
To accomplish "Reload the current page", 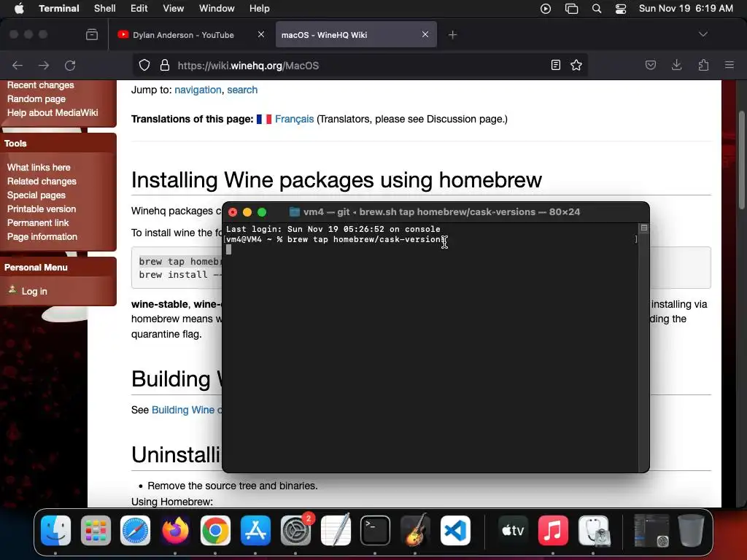I will click(x=70, y=65).
